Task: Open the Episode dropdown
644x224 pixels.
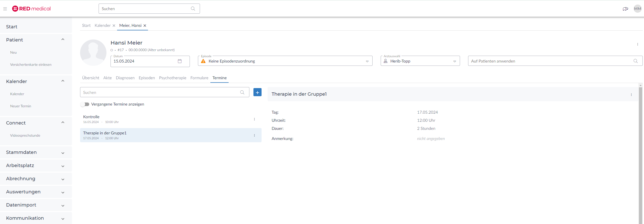Action: [x=367, y=61]
